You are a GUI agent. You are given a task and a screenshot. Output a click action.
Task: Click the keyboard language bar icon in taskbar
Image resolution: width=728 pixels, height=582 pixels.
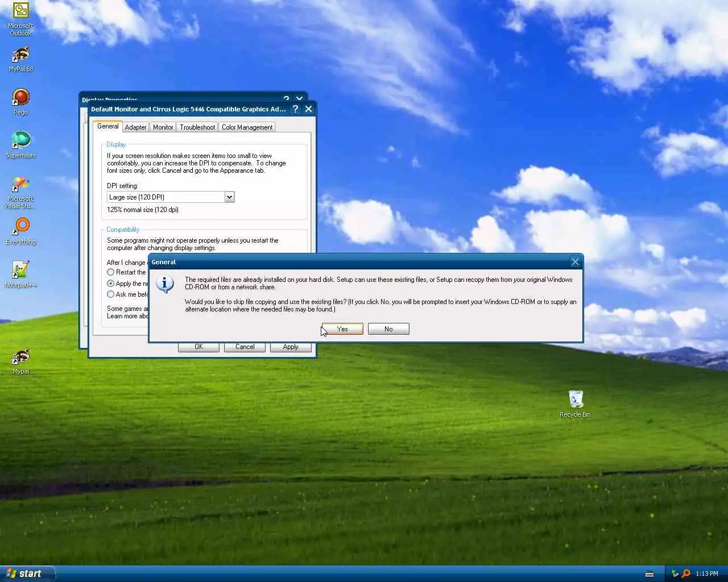(650, 574)
